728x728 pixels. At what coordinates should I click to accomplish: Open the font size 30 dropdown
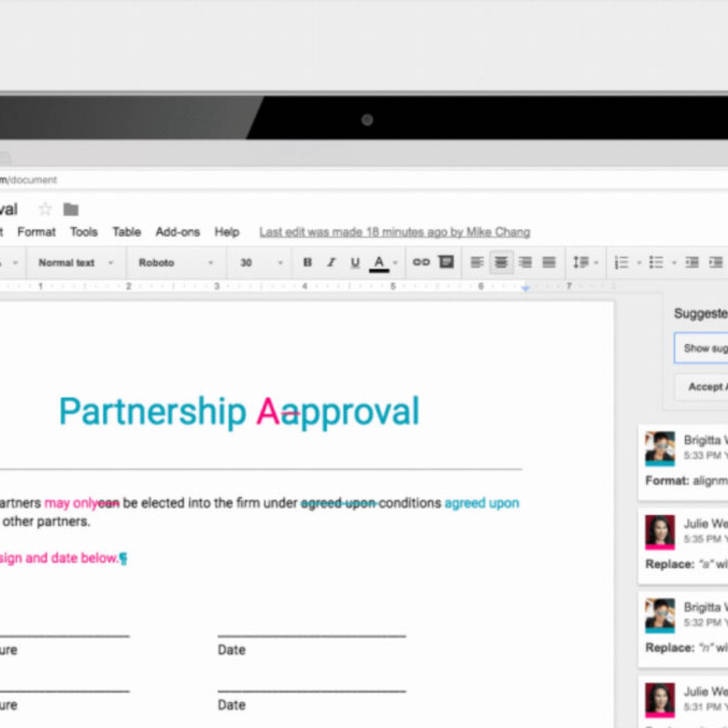click(261, 263)
